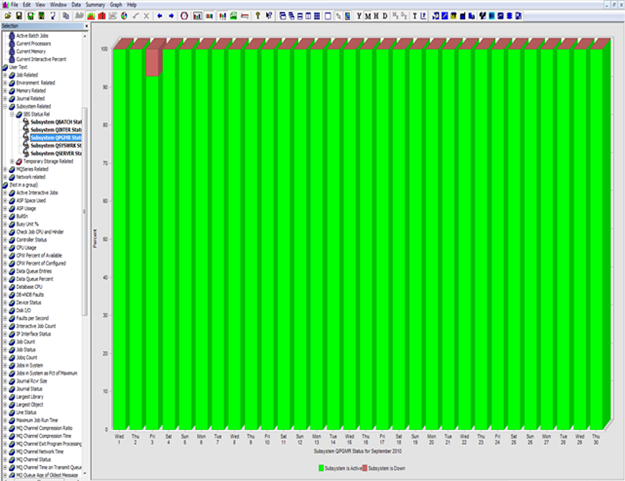Open the Graph menu
This screenshot has height=481, width=625.
[115, 5]
